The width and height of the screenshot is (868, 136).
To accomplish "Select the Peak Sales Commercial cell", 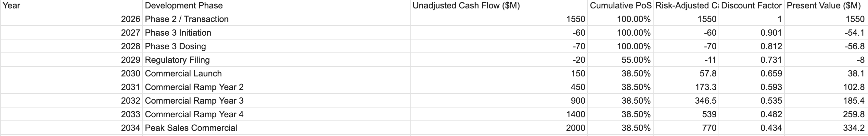I will [276, 128].
